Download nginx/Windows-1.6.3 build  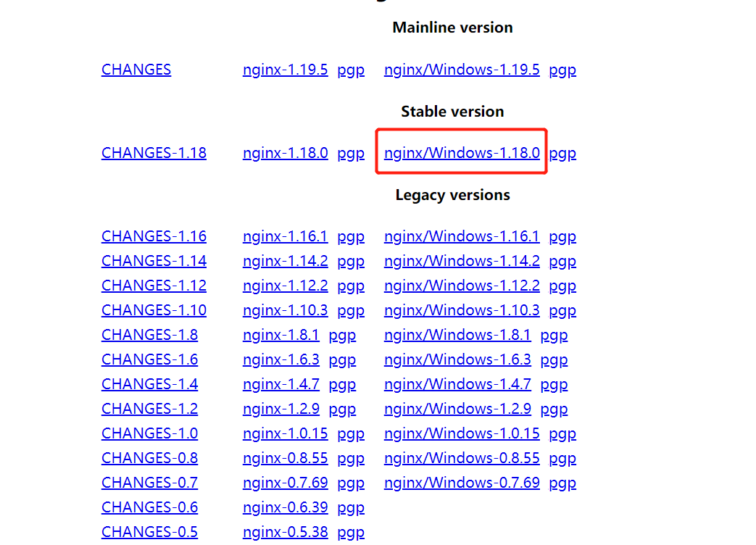[457, 359]
